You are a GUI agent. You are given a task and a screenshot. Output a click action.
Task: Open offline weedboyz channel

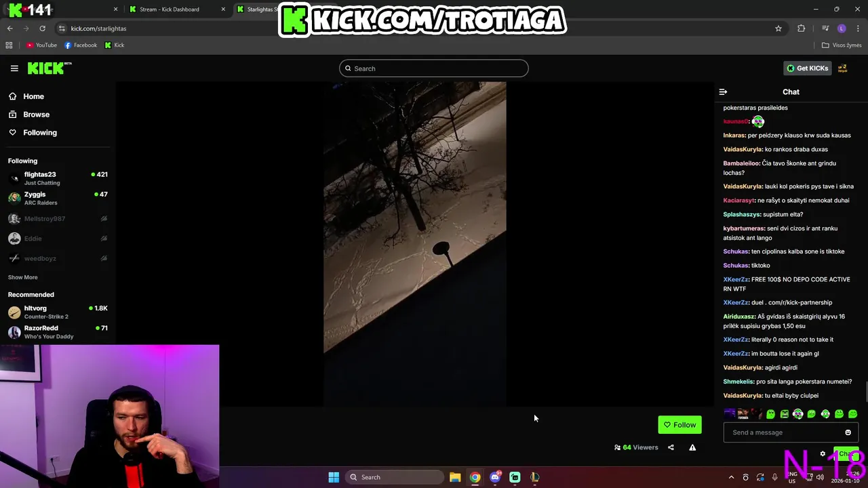(x=58, y=258)
